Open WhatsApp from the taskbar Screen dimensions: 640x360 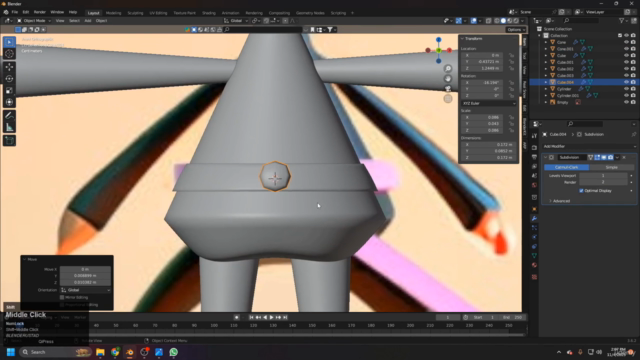click(174, 352)
